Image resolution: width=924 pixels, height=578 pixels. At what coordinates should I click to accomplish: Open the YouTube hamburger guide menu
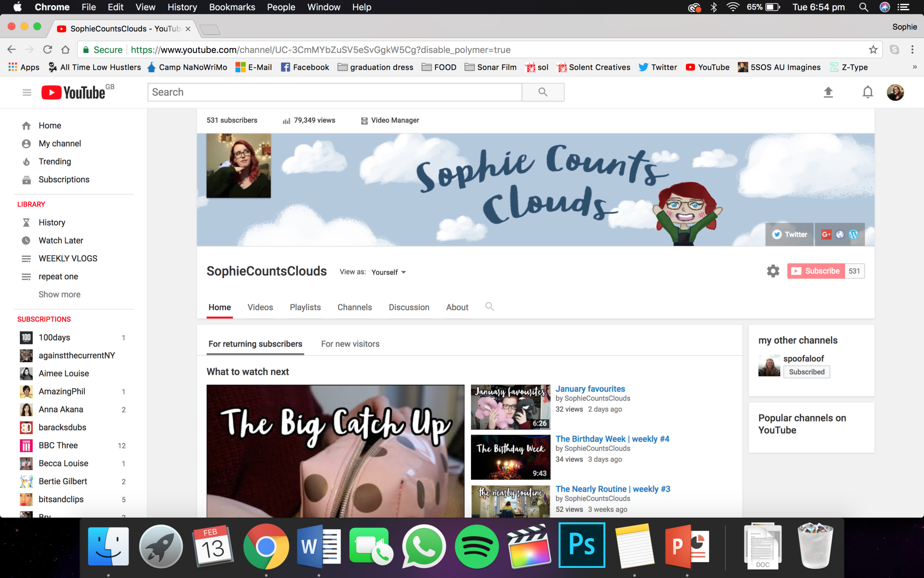click(27, 92)
